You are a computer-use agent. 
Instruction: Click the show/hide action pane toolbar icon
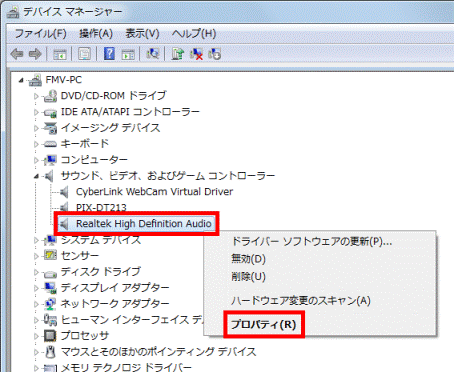(x=128, y=54)
